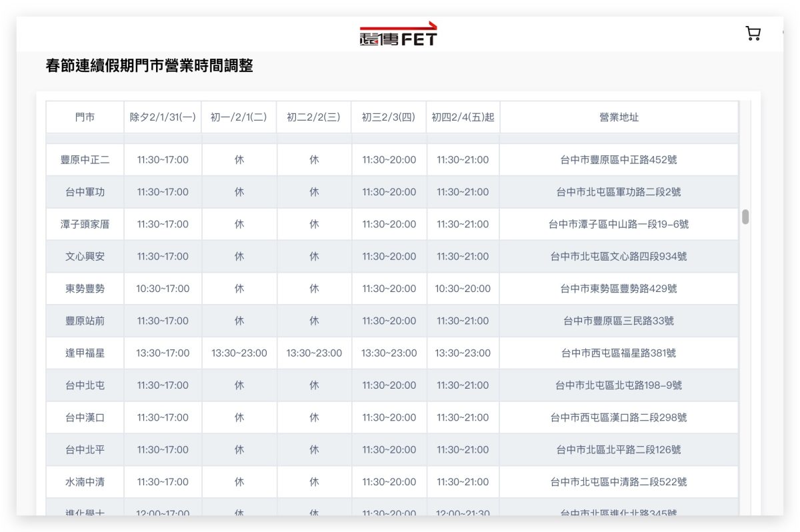800x532 pixels.
Task: Select the 門市 column header
Action: coord(85,117)
